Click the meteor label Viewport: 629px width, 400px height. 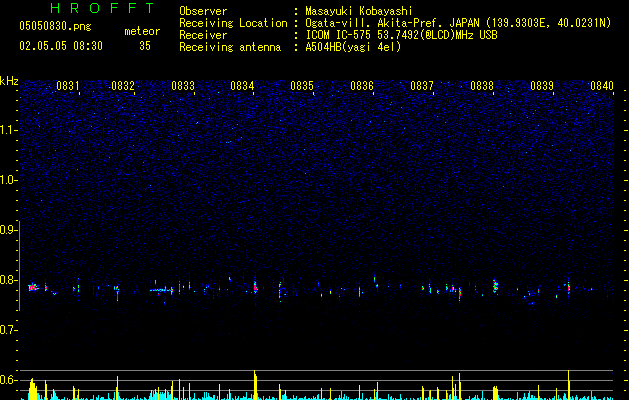click(x=142, y=31)
